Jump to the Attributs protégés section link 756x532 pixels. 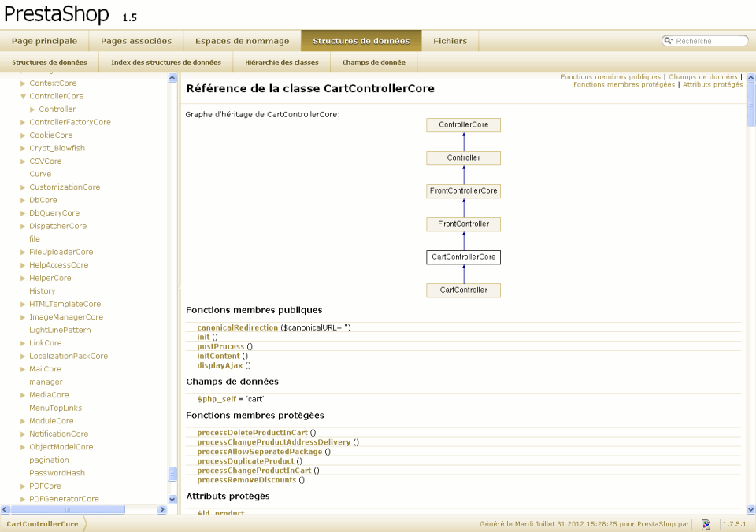point(712,84)
